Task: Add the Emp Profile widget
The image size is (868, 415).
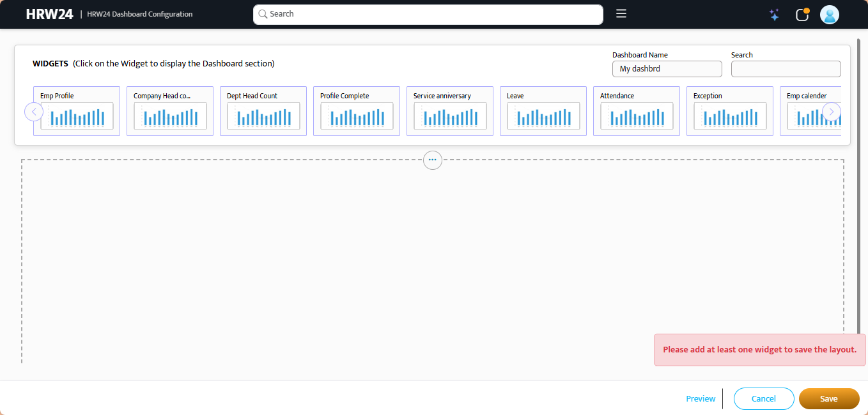Action: (77, 112)
